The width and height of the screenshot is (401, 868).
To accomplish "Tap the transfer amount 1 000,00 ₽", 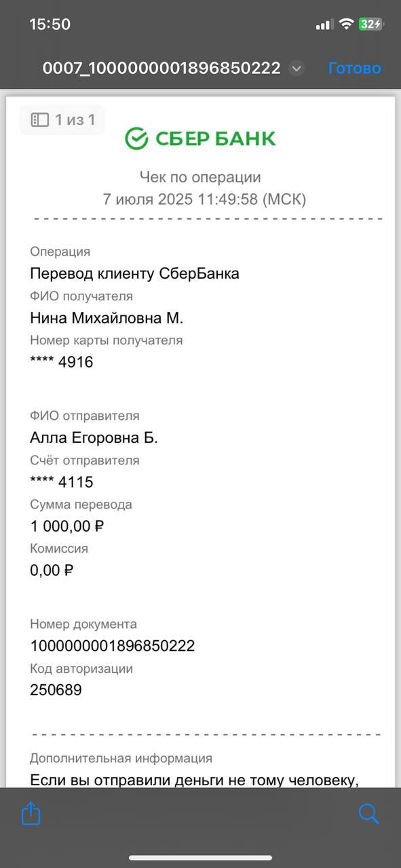I will 67,526.
